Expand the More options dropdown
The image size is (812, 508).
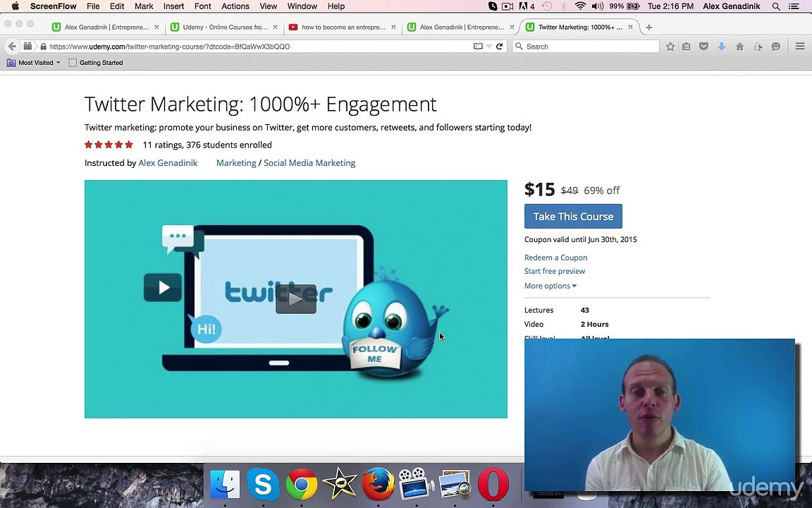click(550, 286)
